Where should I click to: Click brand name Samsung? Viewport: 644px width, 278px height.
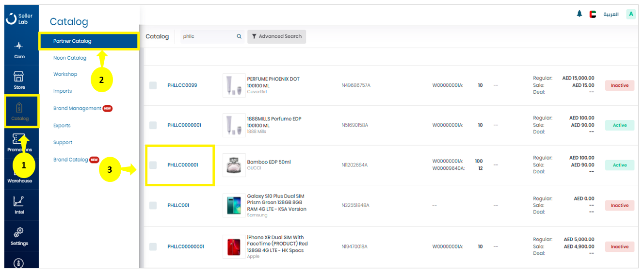tap(257, 215)
